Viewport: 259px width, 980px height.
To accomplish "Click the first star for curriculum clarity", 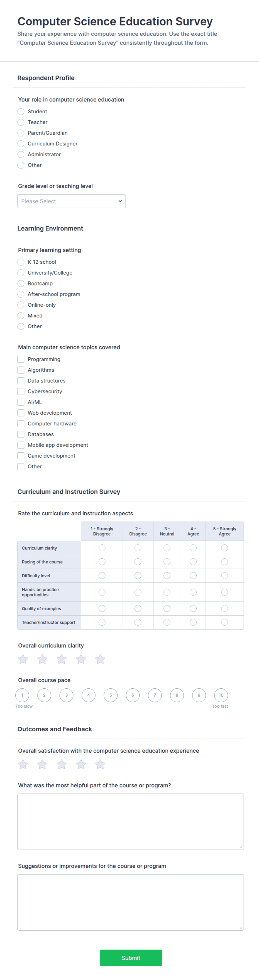I will point(23,659).
